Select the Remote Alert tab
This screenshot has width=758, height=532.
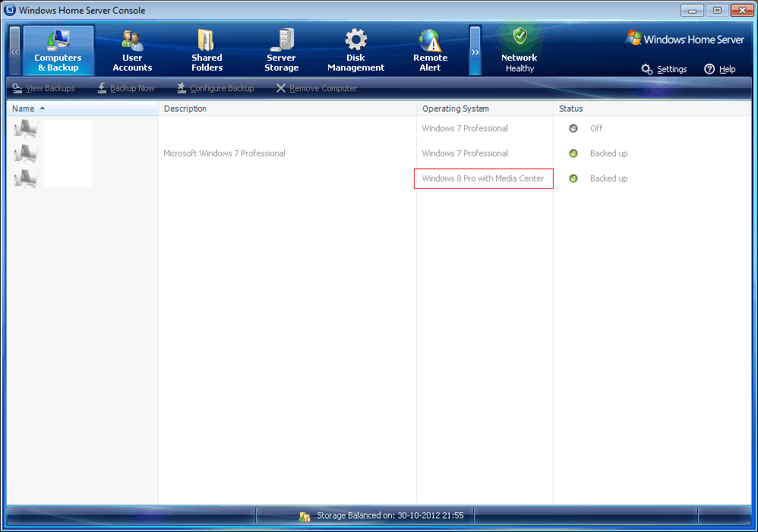430,50
